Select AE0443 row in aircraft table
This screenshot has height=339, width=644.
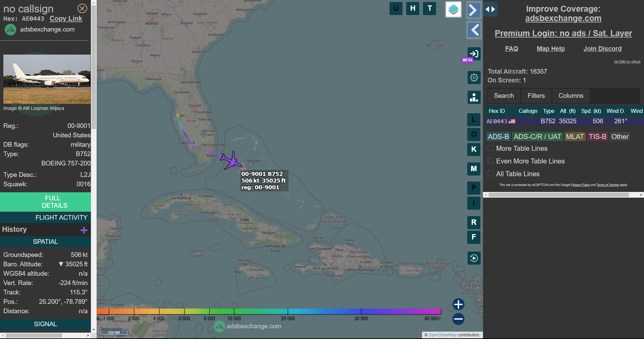[565, 121]
